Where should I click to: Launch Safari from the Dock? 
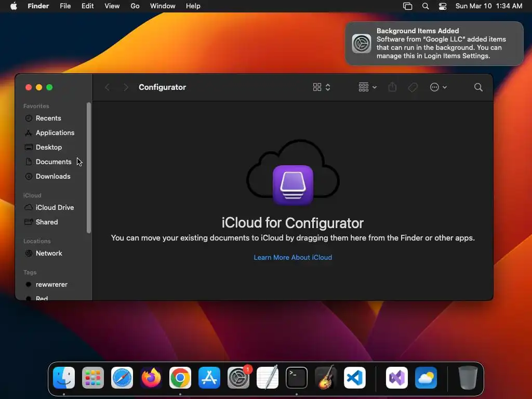click(122, 378)
